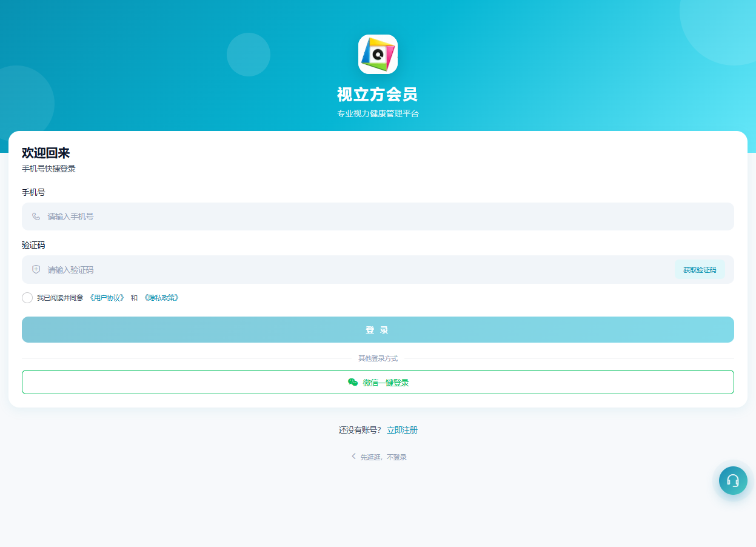Click the 手机号 field label

click(x=33, y=192)
